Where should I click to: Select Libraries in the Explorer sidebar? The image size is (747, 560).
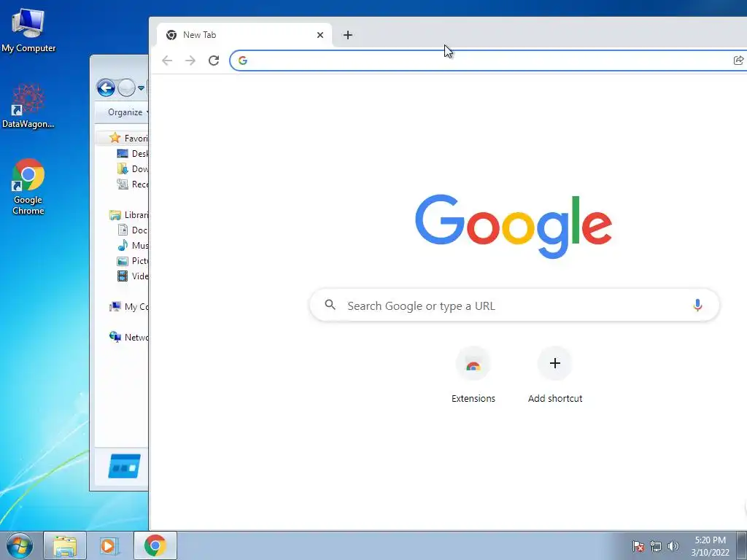pos(128,215)
